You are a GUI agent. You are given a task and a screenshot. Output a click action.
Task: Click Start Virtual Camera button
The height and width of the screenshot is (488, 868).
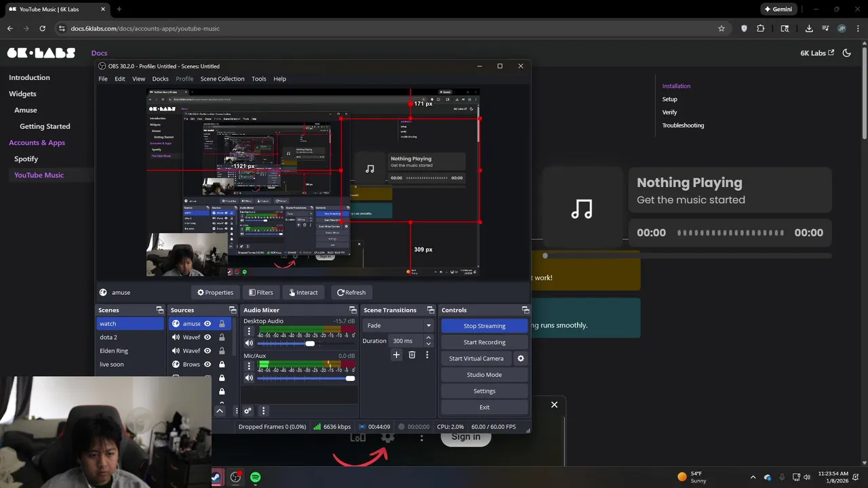point(476,358)
